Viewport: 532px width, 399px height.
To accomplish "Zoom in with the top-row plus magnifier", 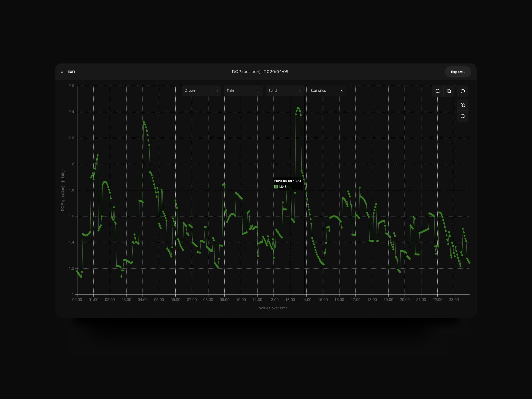I will pyautogui.click(x=449, y=91).
